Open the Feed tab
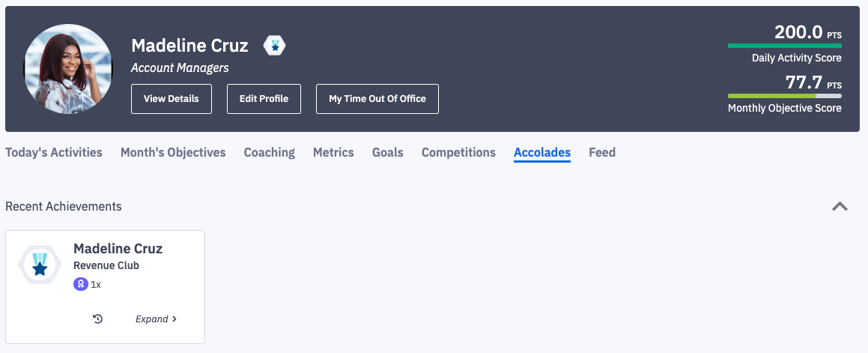 click(602, 152)
